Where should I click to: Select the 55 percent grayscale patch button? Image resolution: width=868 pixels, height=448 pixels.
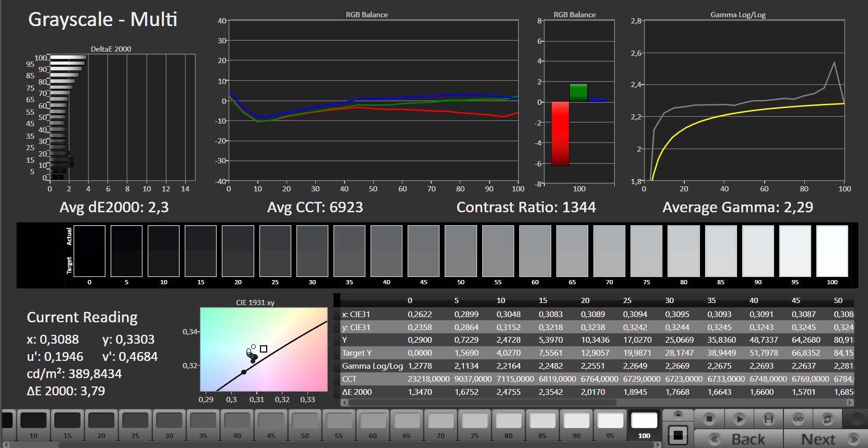(339, 426)
